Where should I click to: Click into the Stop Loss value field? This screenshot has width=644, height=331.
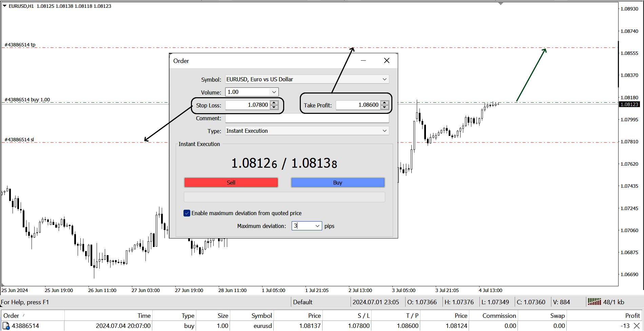click(248, 105)
